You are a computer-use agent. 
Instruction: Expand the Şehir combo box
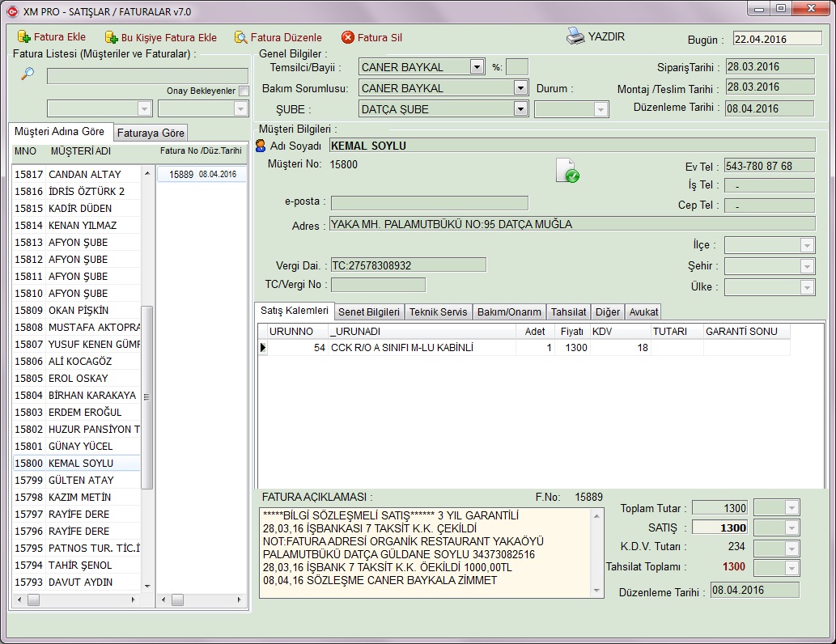tap(807, 266)
